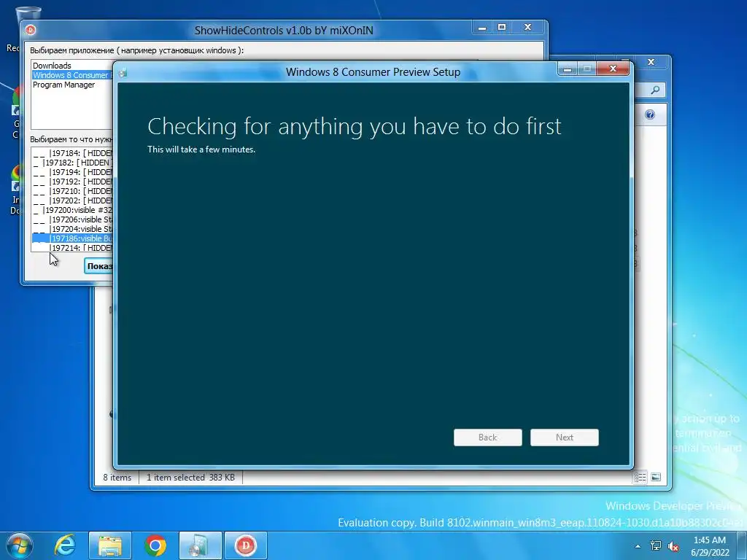
Task: Switch Explorer to details view icon in status bar
Action: [640, 477]
